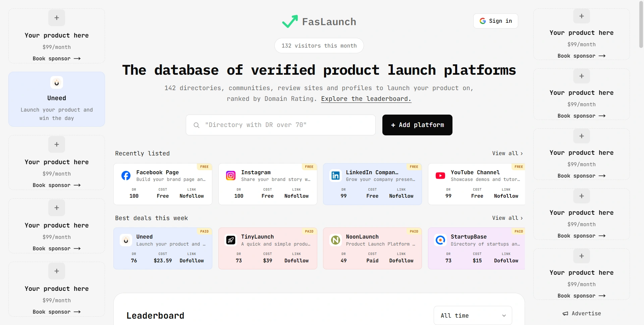Click the FasLaunch green arrow logo
644x325 pixels.
coord(290,21)
